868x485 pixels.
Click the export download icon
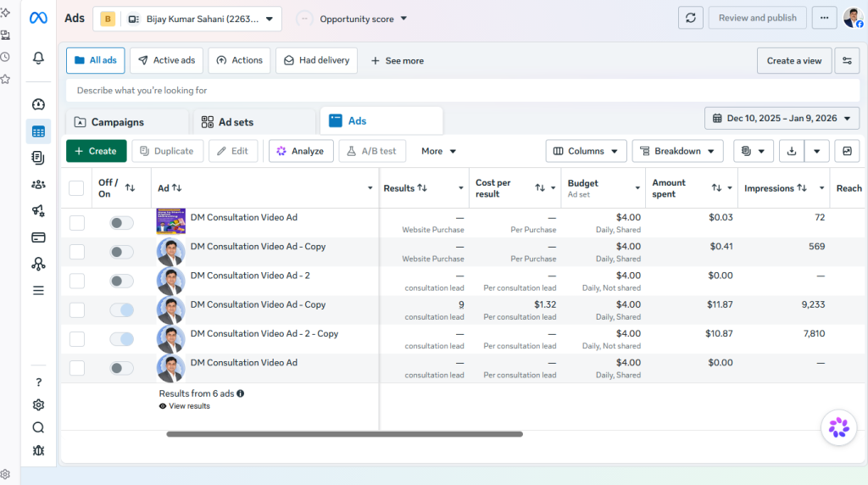coord(792,151)
